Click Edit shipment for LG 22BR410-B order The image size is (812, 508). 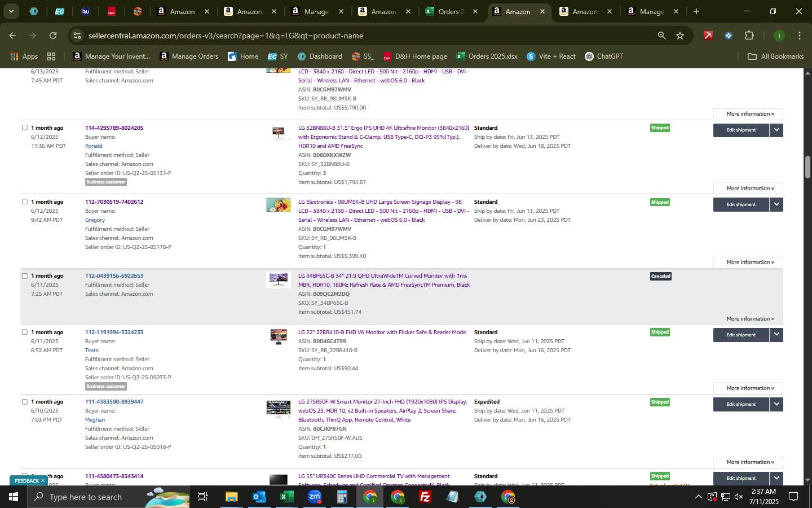click(x=741, y=335)
